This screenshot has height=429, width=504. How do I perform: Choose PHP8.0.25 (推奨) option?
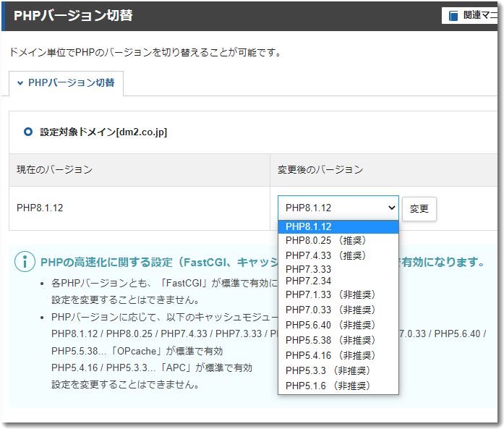(338, 241)
